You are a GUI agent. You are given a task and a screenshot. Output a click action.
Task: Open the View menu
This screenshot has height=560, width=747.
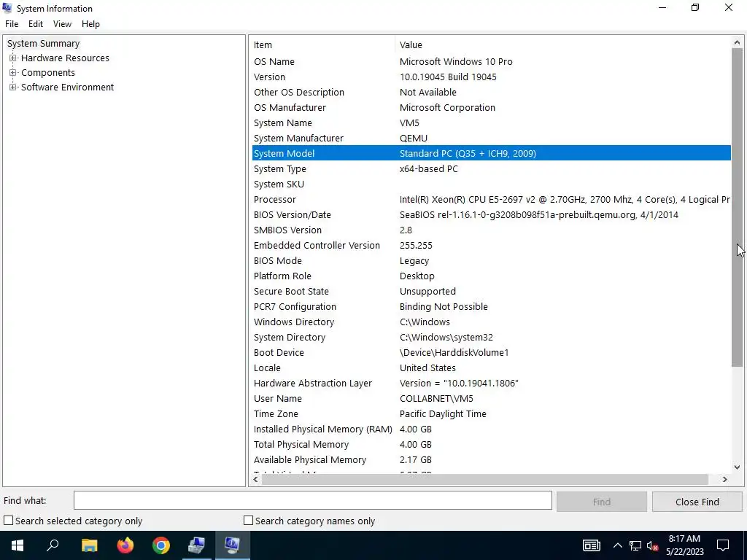(63, 24)
